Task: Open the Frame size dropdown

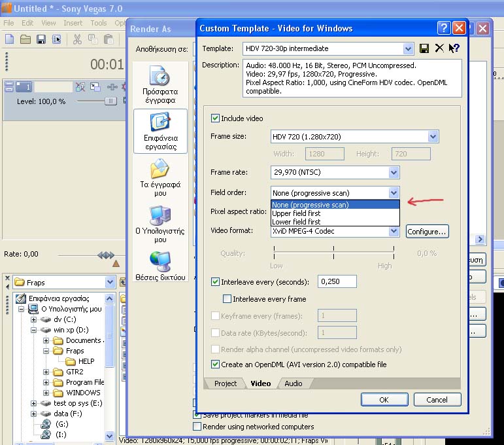Action: [433, 136]
